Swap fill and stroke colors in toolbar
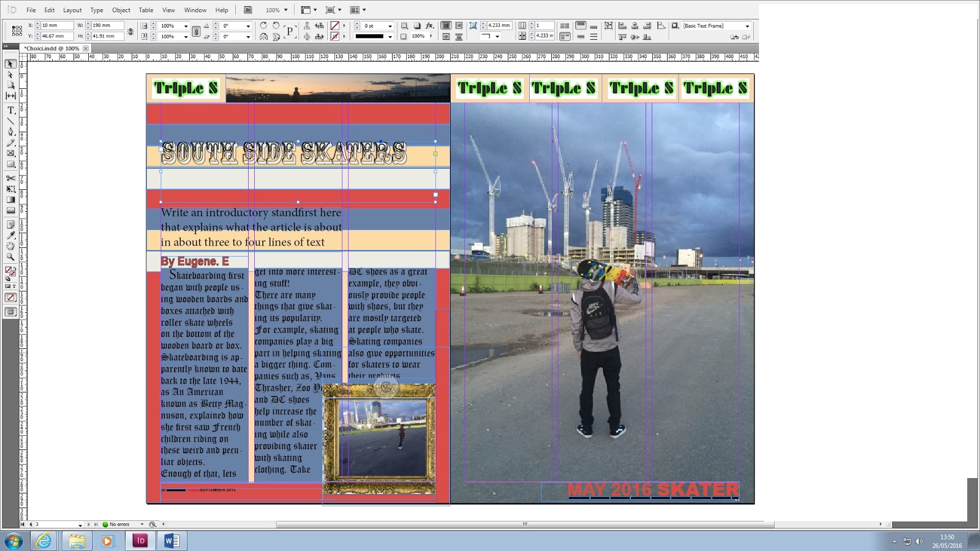Image resolution: width=980 pixels, height=551 pixels. coord(15,269)
